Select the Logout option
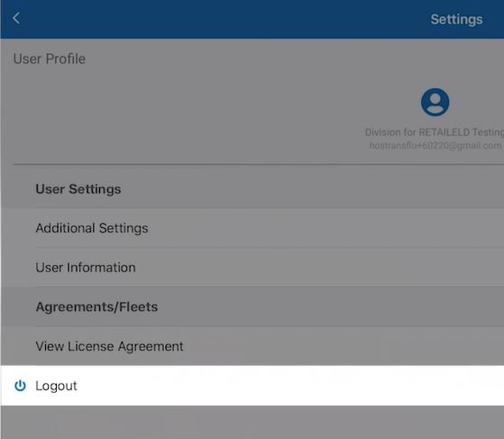This screenshot has width=504, height=439. click(252, 385)
